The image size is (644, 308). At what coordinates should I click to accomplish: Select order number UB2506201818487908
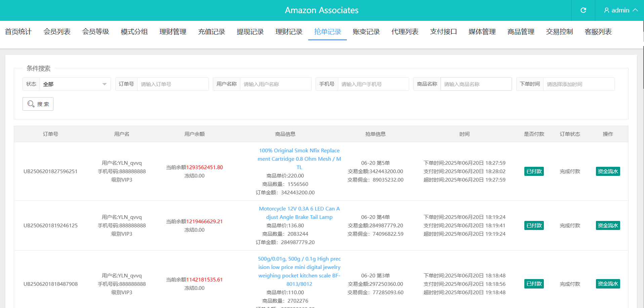point(50,284)
